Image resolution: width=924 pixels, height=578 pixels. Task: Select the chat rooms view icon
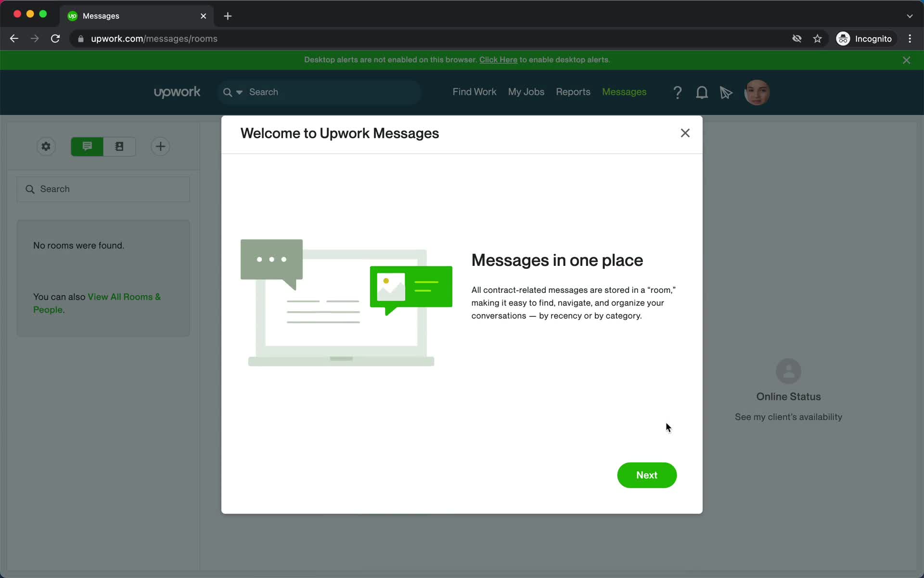point(87,146)
